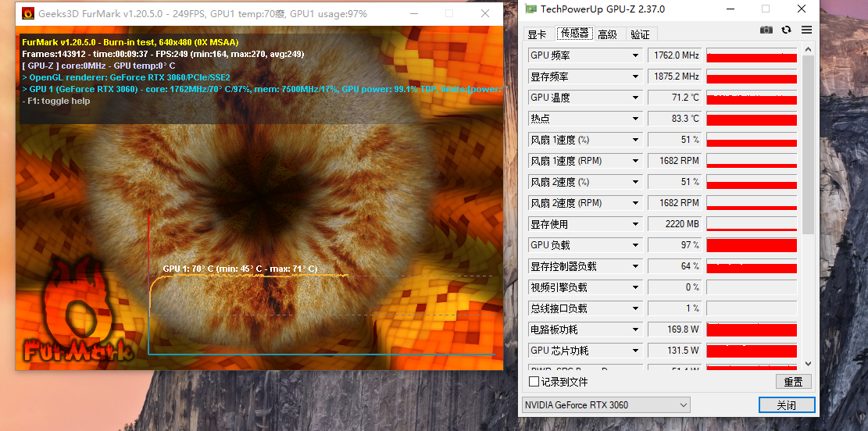Open the 验证 tab

641,34
